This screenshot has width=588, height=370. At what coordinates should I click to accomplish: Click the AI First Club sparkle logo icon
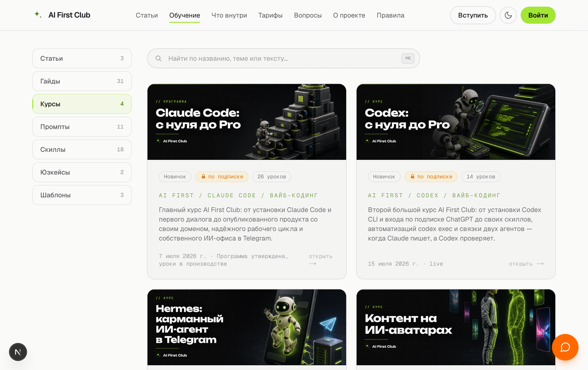point(38,15)
